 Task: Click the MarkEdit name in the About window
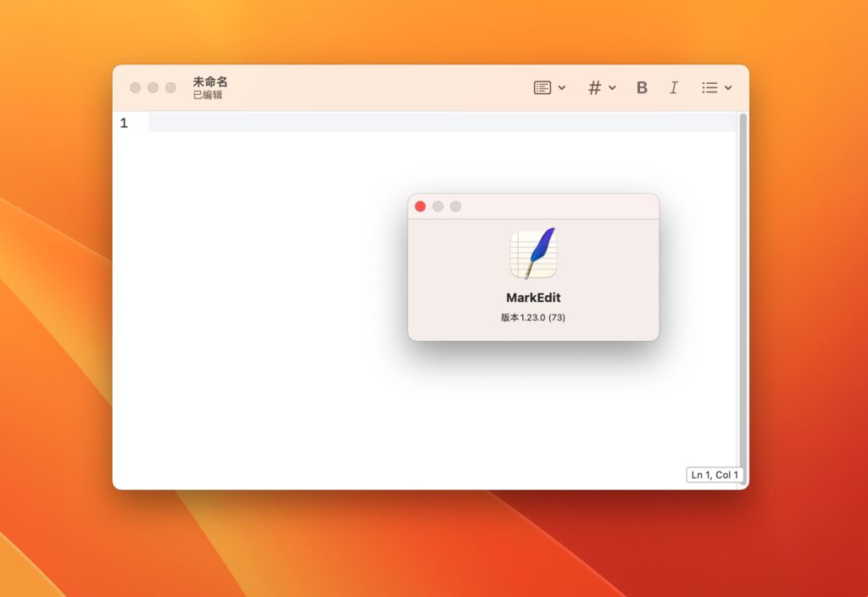(533, 298)
